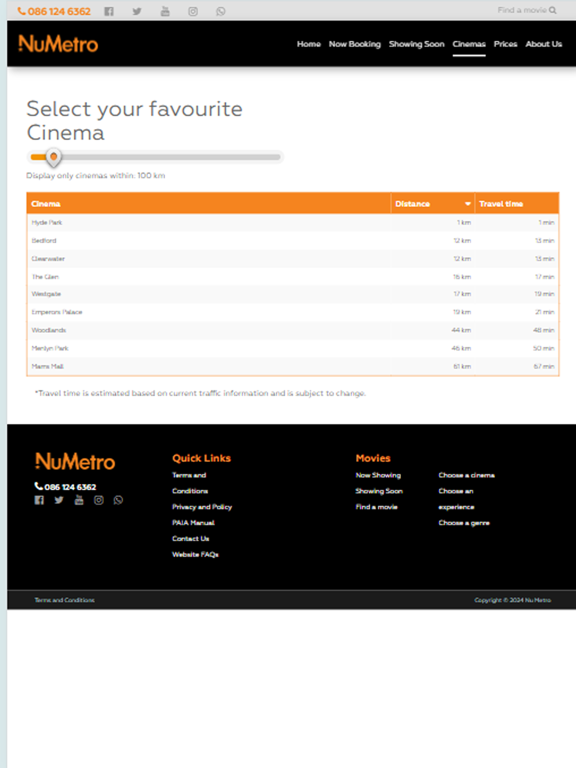Click the NuMetro logo in header
576x768 pixels.
(x=58, y=44)
